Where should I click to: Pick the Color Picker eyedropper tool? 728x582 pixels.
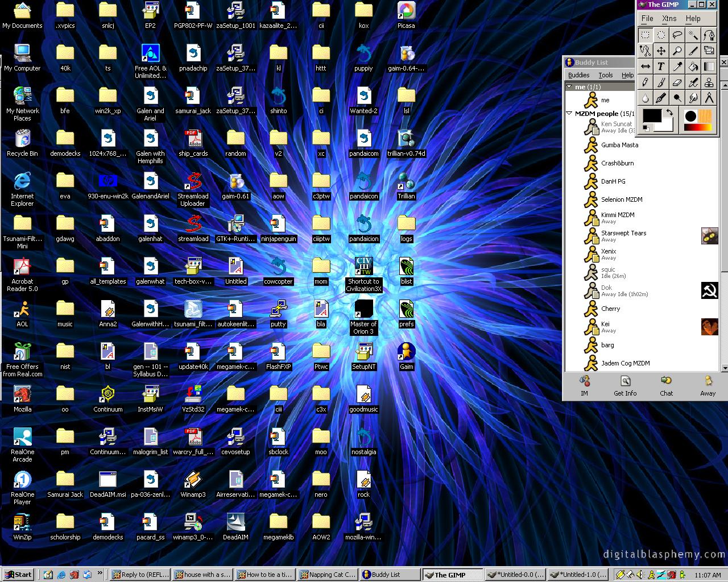pos(677,66)
